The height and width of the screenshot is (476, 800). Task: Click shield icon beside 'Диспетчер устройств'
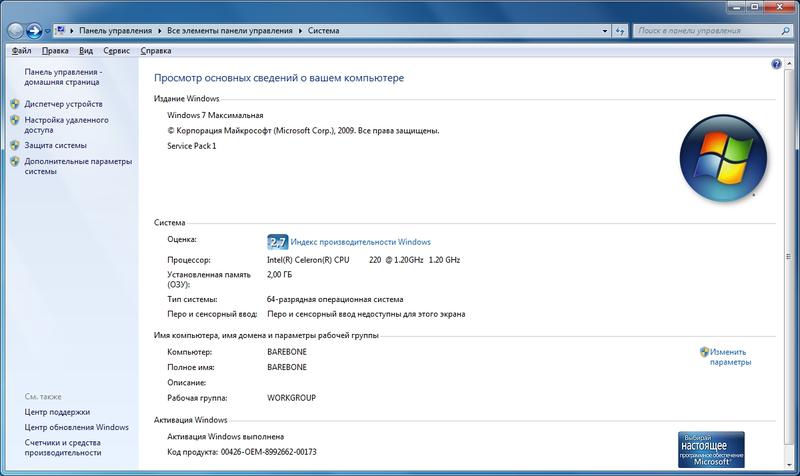[x=15, y=104]
